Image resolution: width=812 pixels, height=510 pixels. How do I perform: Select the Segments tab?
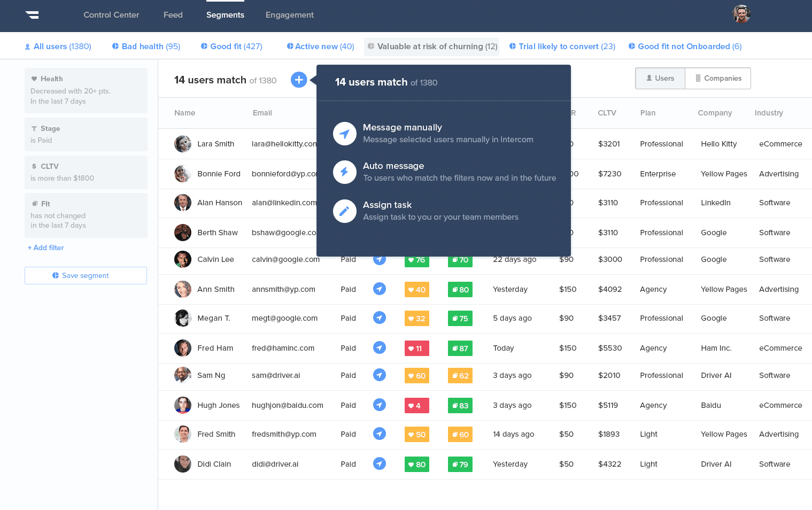tap(225, 15)
